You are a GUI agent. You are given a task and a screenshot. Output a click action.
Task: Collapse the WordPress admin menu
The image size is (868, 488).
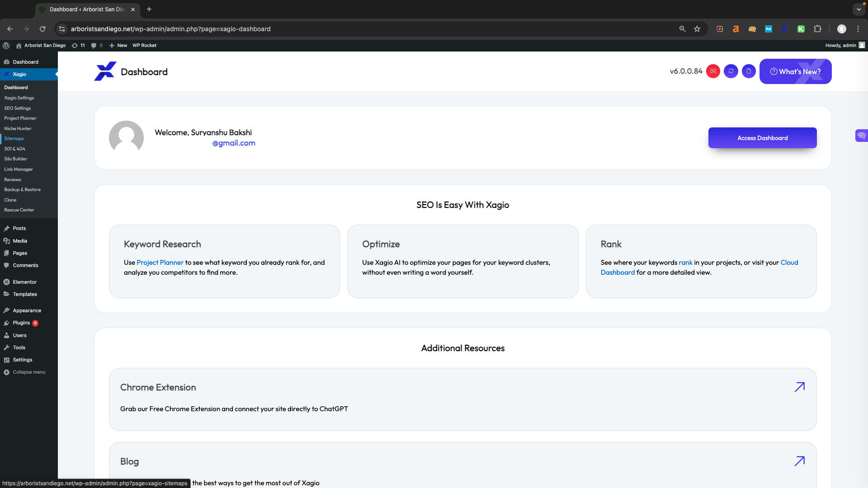tap(29, 372)
